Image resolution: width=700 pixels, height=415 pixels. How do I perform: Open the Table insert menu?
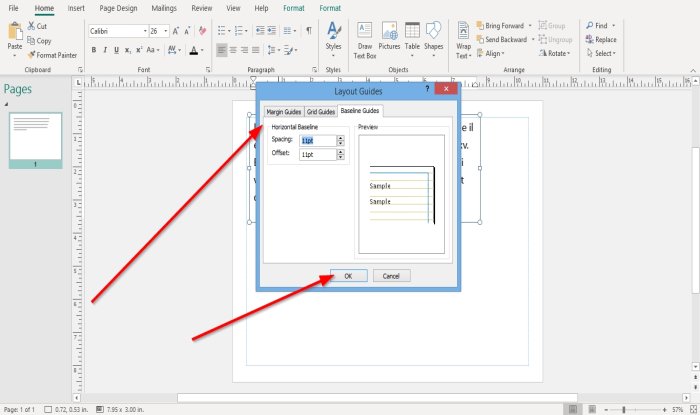(412, 39)
